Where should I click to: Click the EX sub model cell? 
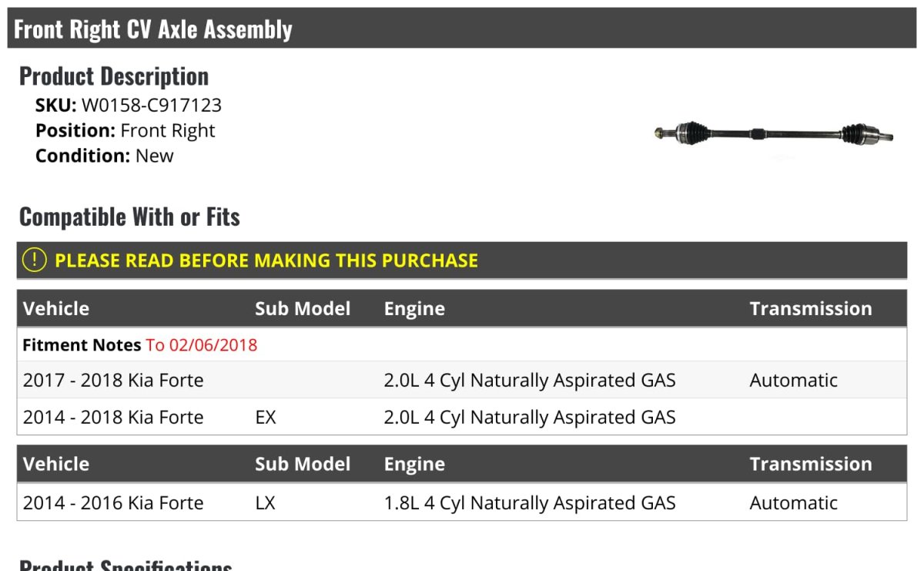click(266, 418)
